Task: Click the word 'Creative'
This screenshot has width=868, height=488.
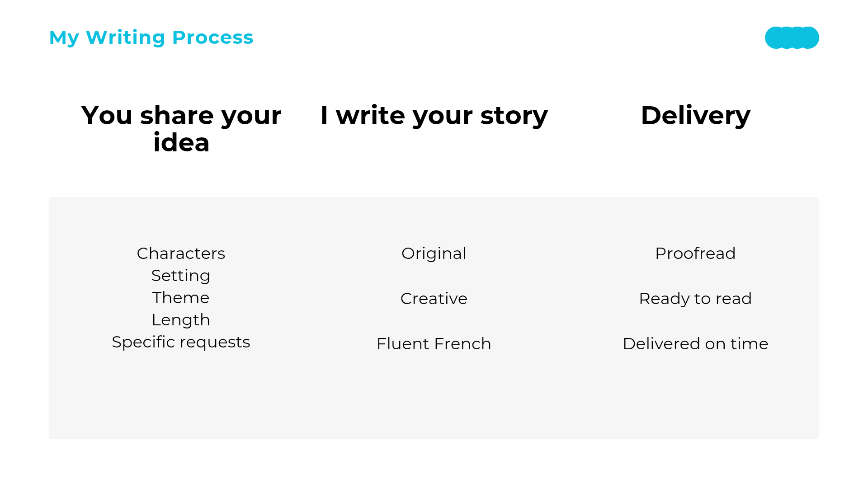Action: pos(434,299)
